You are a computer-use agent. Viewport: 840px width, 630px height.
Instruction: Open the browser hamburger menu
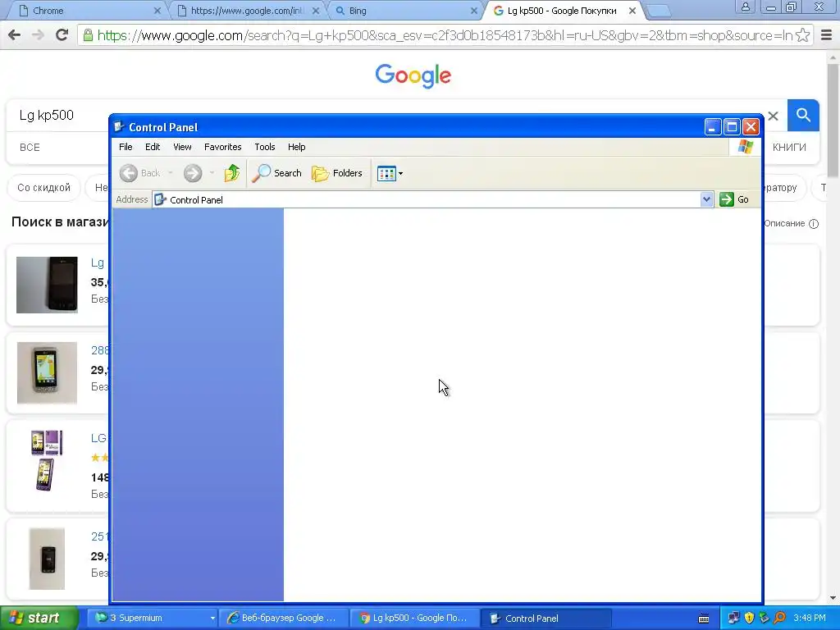click(826, 35)
